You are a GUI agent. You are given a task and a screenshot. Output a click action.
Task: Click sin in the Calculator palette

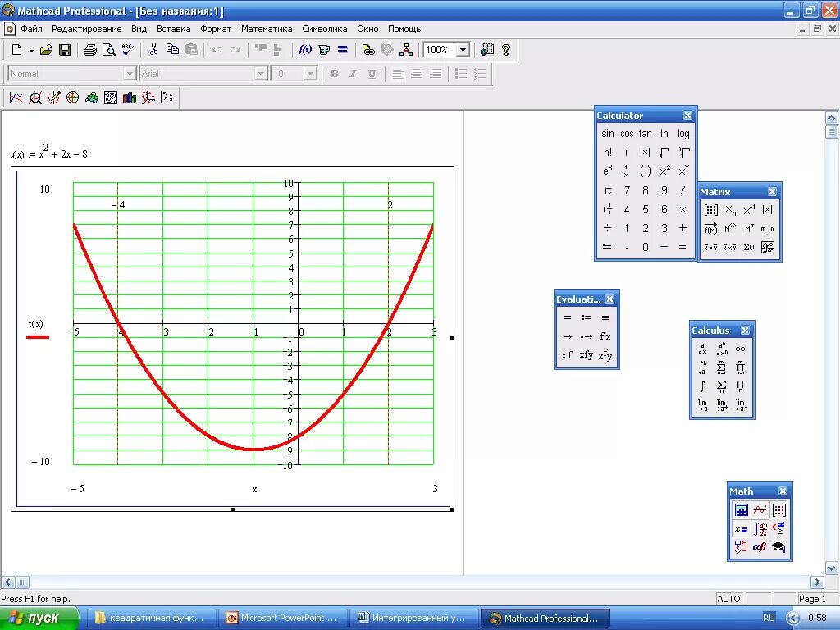click(608, 134)
